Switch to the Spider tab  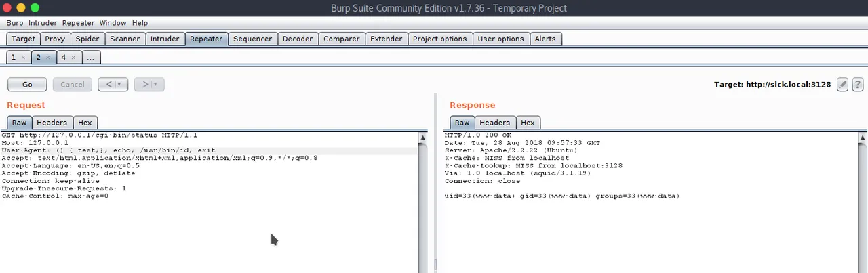pos(87,39)
